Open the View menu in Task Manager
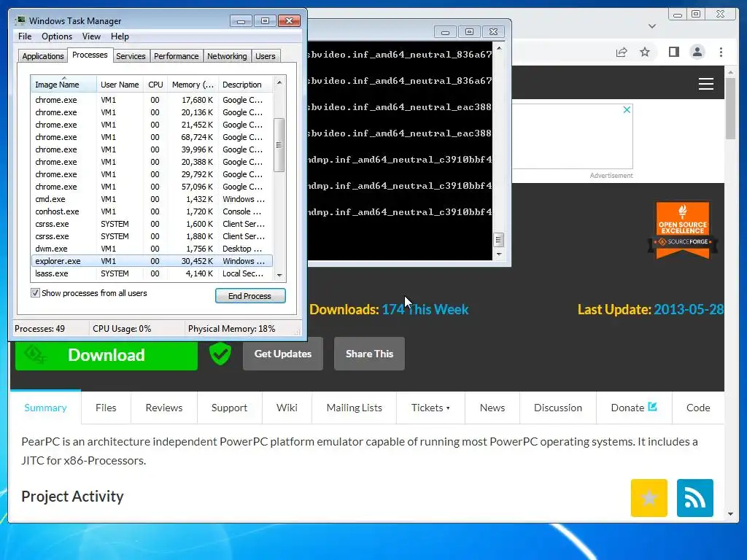The height and width of the screenshot is (560, 747). click(91, 36)
